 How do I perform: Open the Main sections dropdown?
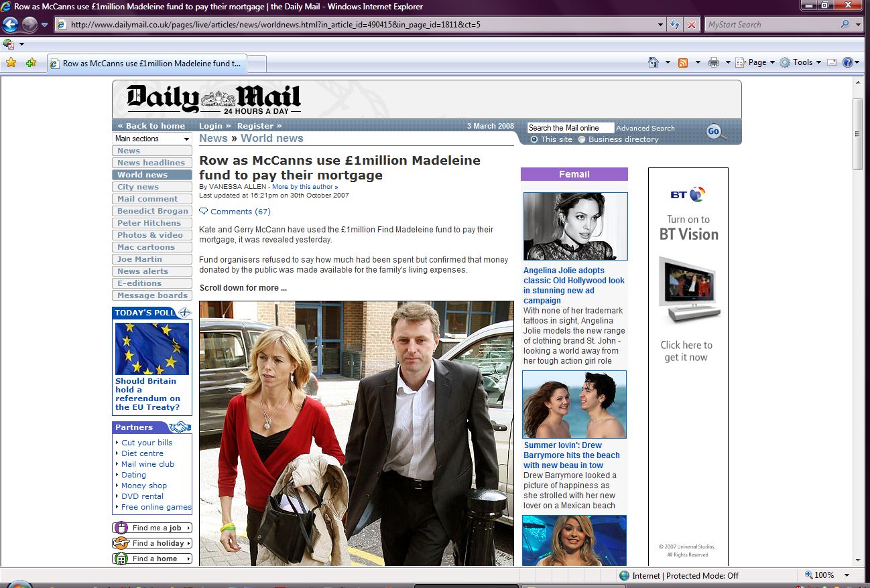click(152, 139)
